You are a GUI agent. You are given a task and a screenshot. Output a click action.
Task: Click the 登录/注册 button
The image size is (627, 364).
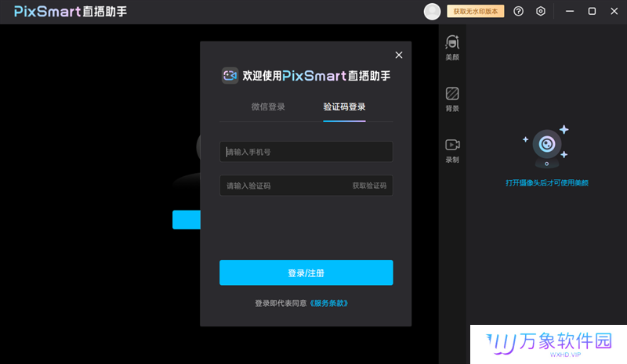click(306, 272)
